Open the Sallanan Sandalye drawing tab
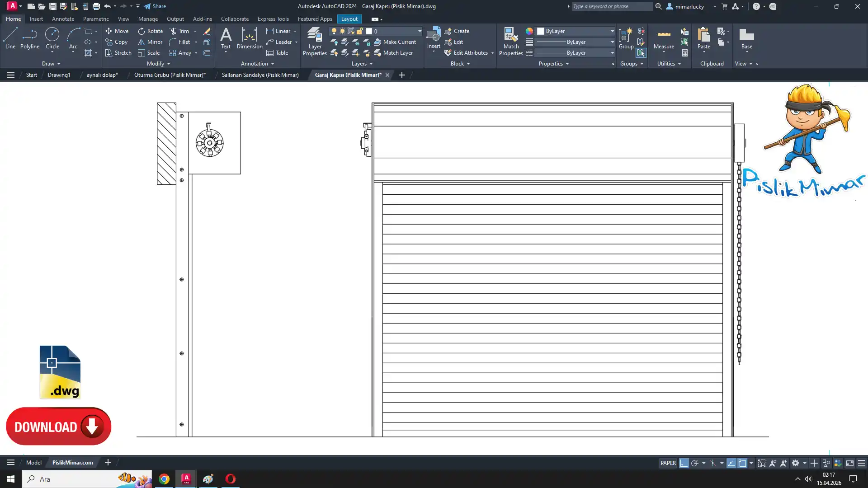Screen dimensions: 868x488 point(260,75)
